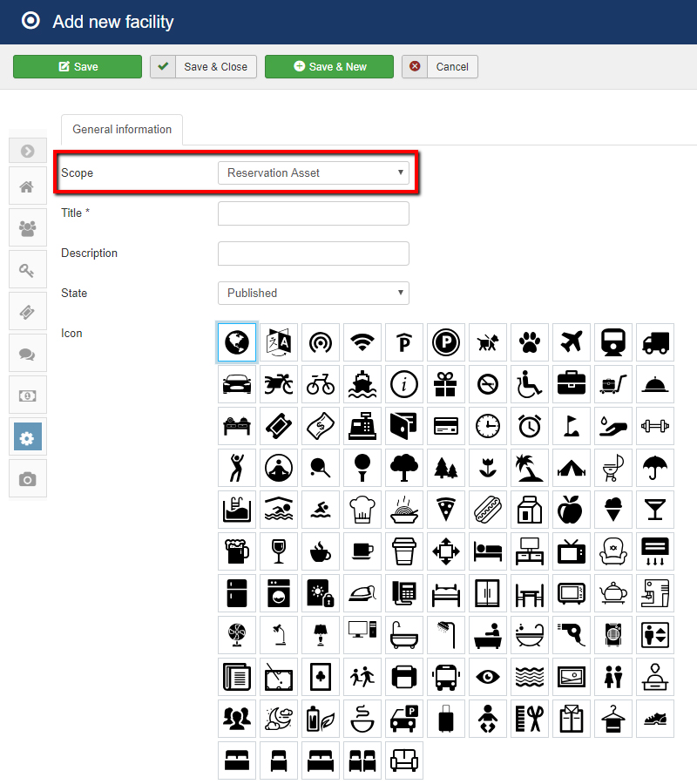Choose the airplane icon
This screenshot has height=784, width=697.
click(x=572, y=342)
